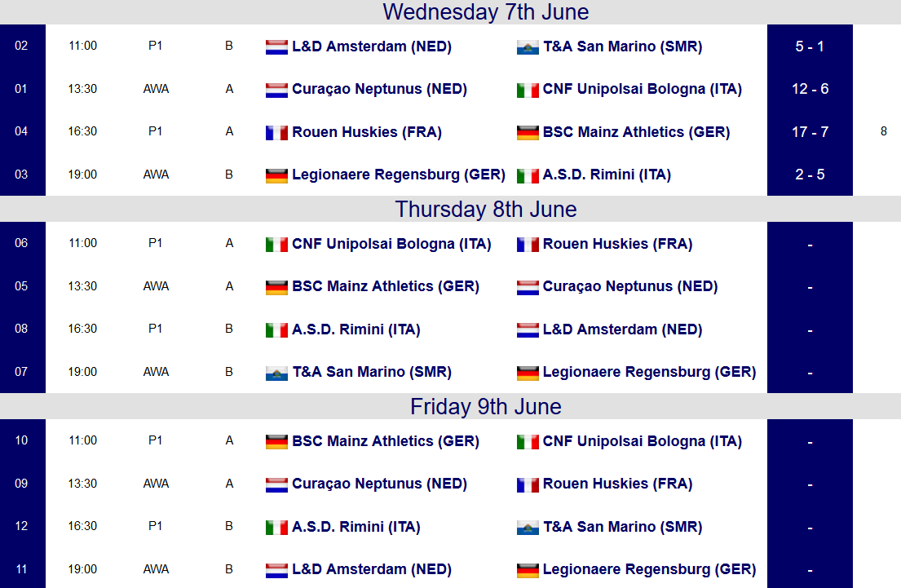Click the Italy flag beside A.S.D. Rimini in game 12
This screenshot has width=901, height=588.
coord(276,528)
